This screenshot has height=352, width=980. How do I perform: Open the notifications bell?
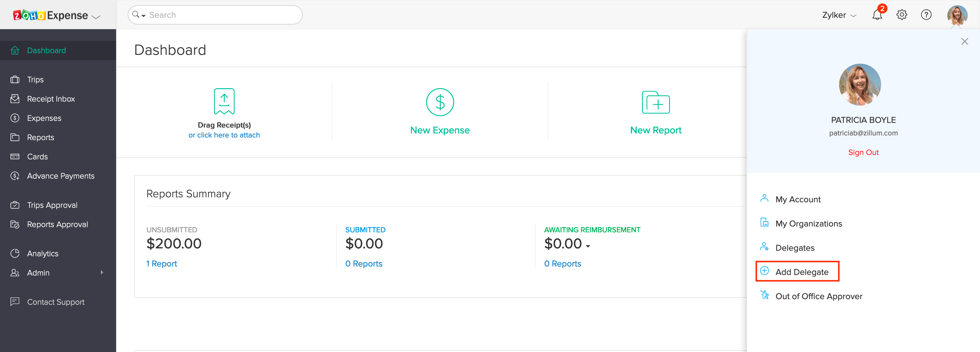coord(876,15)
